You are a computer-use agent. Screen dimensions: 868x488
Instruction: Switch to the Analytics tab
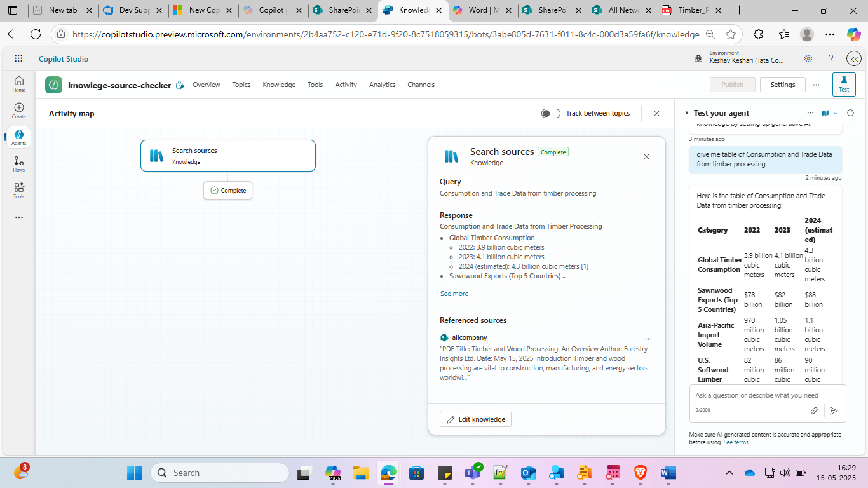383,85
